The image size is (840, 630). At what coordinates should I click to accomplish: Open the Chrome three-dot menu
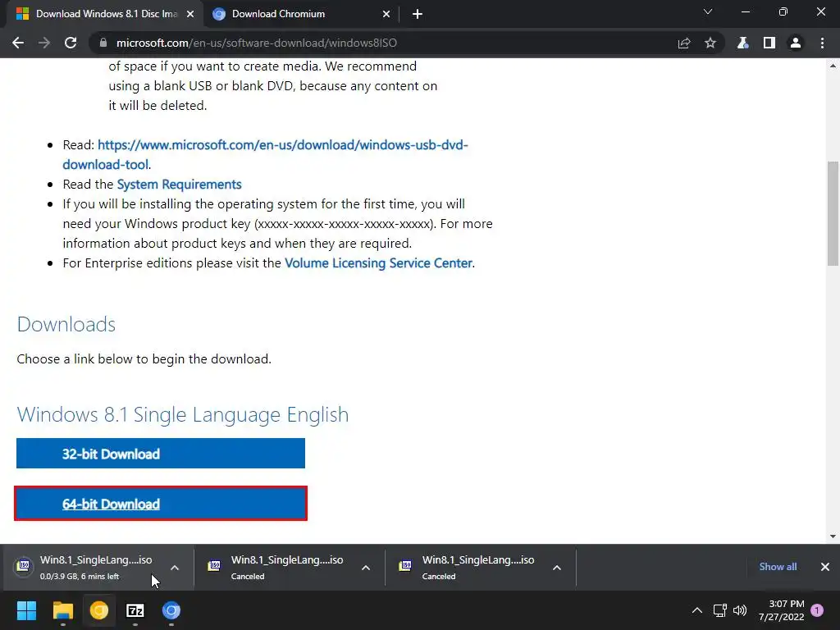822,43
